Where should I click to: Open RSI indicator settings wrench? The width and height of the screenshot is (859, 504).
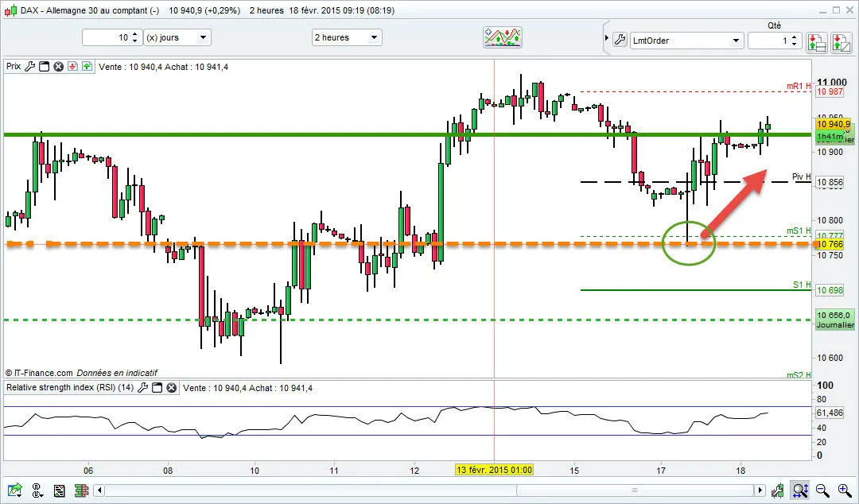coord(143,387)
